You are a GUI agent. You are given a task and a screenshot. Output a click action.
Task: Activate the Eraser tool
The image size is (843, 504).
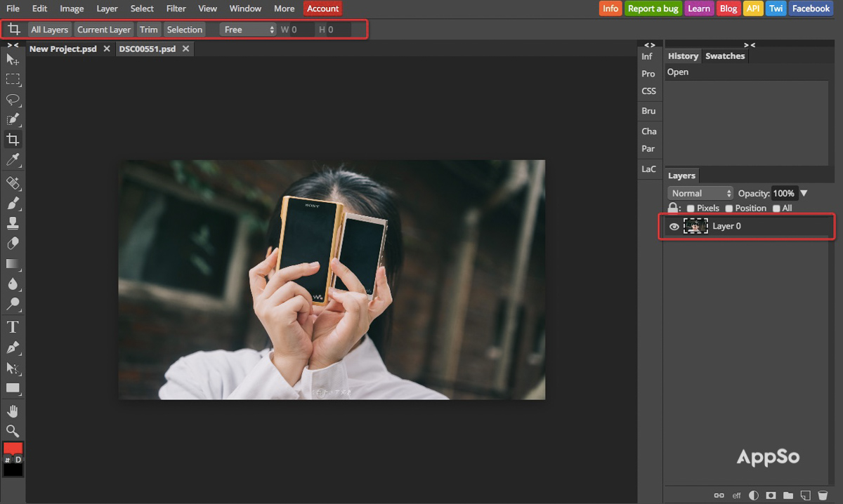point(13,244)
